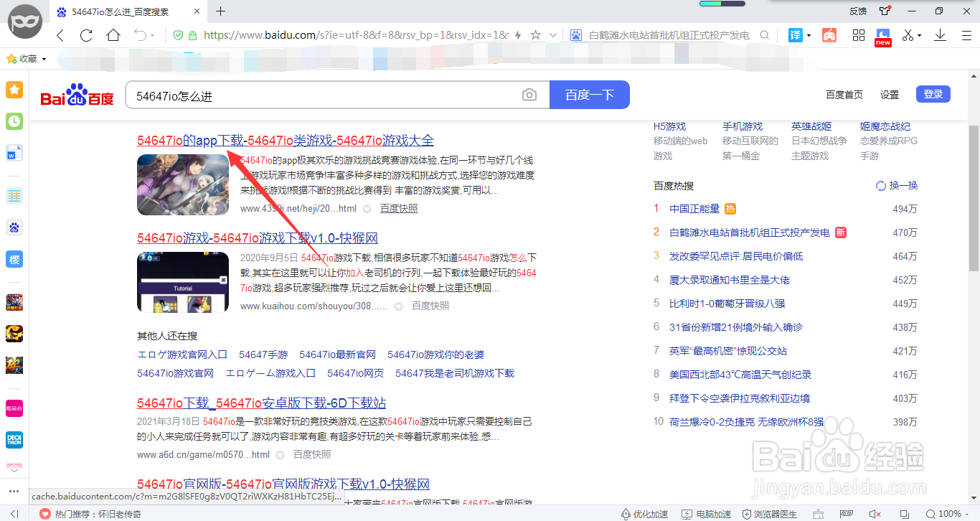Reload the current page
This screenshot has width=980, height=521.
pos(86,35)
